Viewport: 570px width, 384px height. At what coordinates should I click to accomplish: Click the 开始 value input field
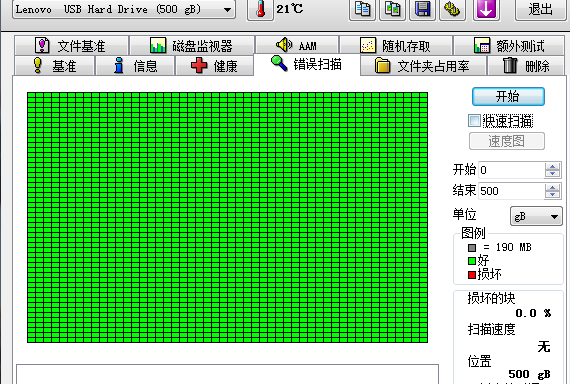(x=511, y=170)
